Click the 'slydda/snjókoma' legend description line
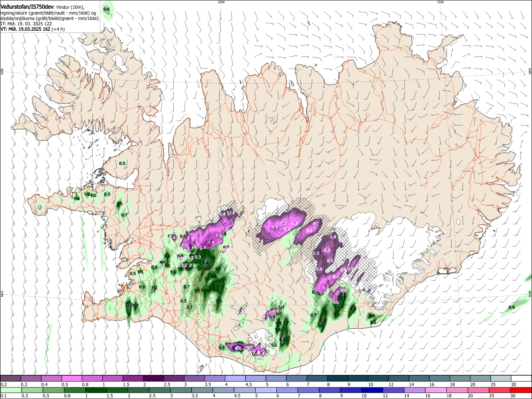The width and height of the screenshot is (532, 399). click(49, 18)
